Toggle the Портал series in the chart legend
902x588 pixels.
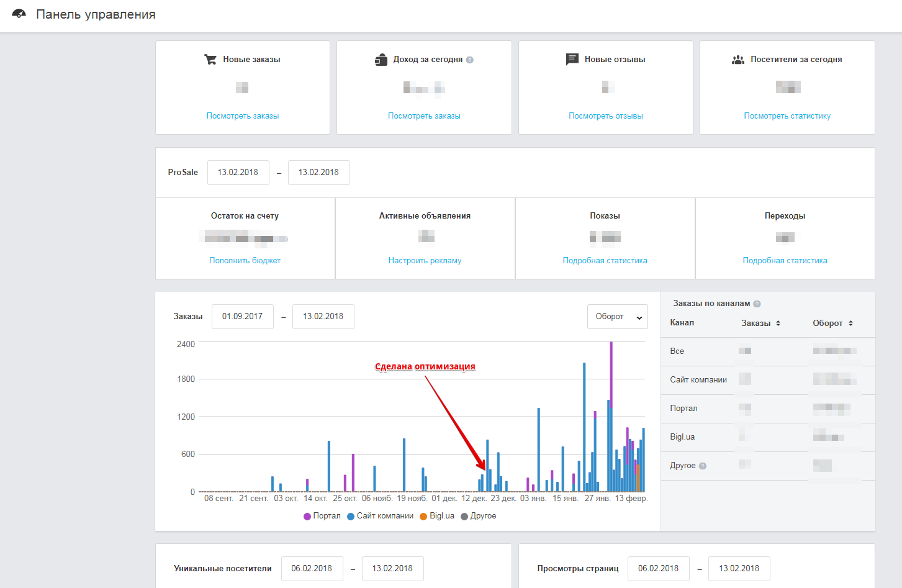322,516
